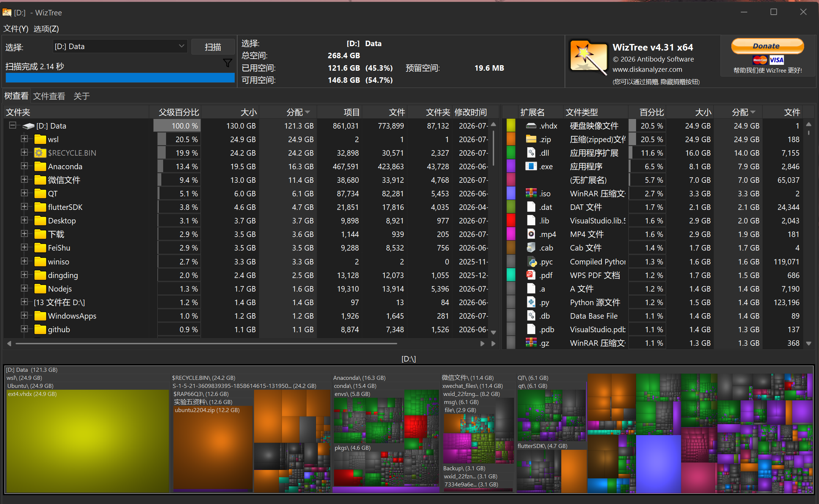
Task: Click the WizTree wizard wand logo
Action: click(x=588, y=58)
